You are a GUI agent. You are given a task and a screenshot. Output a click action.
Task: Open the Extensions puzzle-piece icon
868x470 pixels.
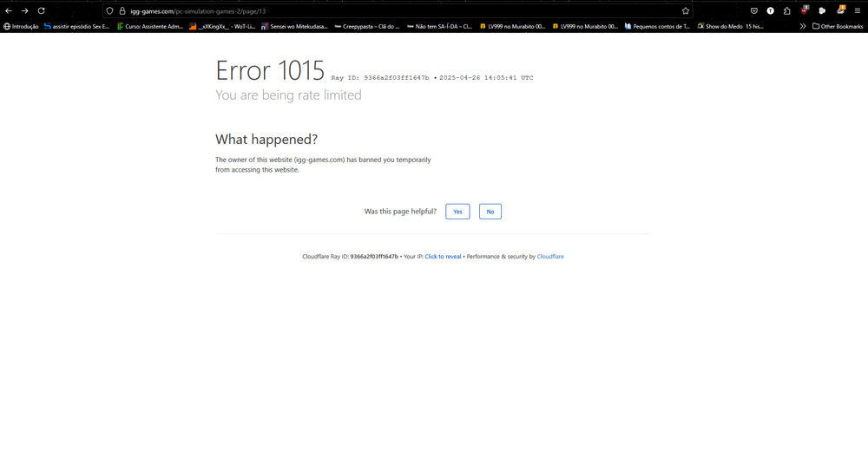[x=786, y=11]
